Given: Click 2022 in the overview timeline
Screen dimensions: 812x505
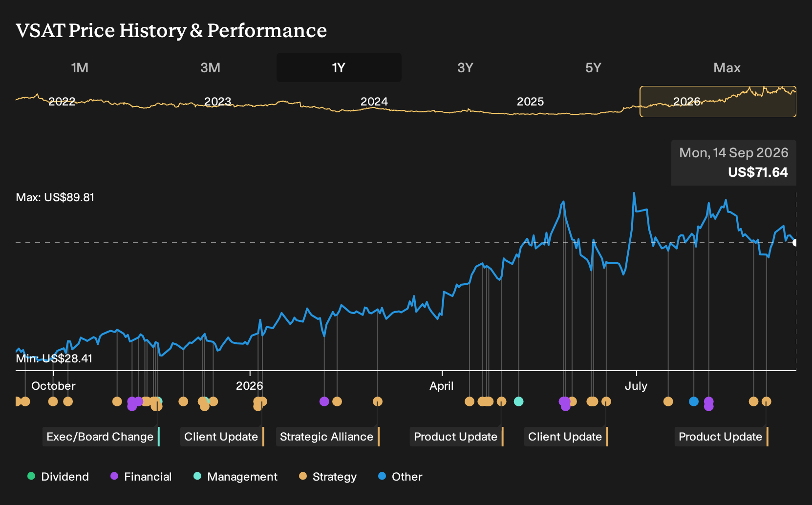Looking at the screenshot, I should (x=62, y=102).
